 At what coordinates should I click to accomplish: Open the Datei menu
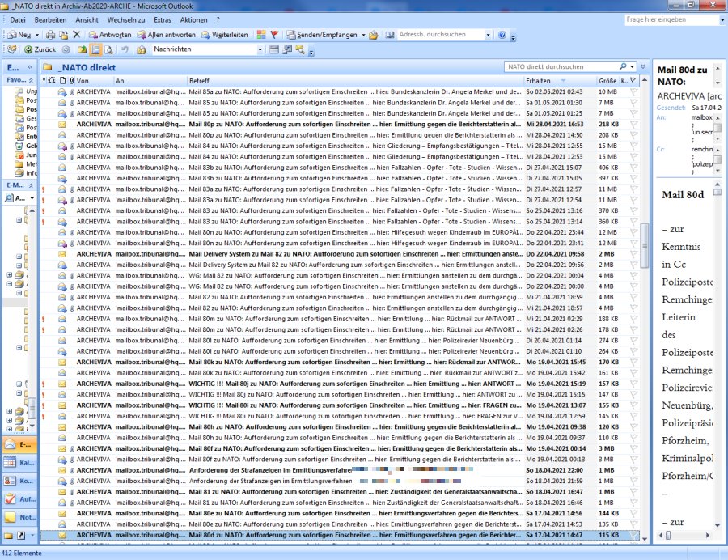18,20
